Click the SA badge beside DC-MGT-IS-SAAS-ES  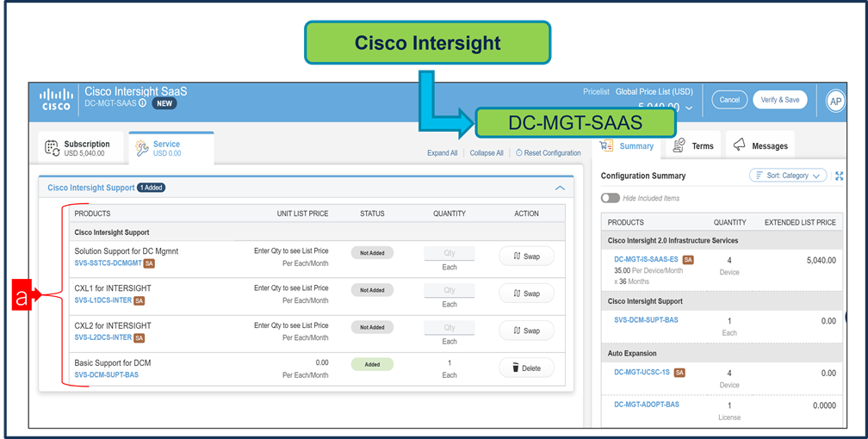click(x=688, y=260)
